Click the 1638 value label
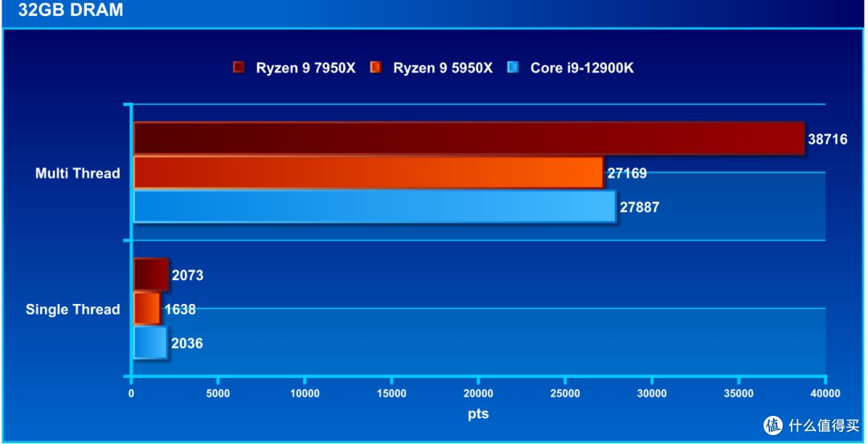This screenshot has height=444, width=868. (181, 310)
